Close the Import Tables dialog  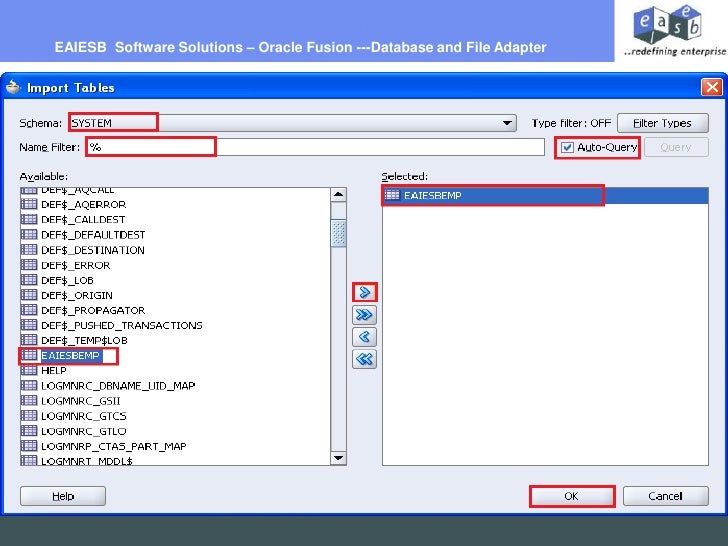(x=712, y=87)
